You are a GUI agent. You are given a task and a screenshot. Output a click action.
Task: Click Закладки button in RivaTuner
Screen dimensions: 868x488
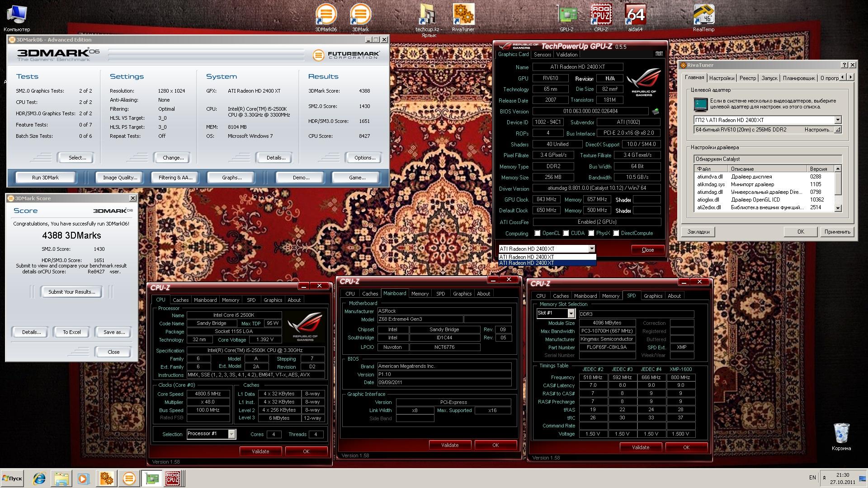point(698,232)
